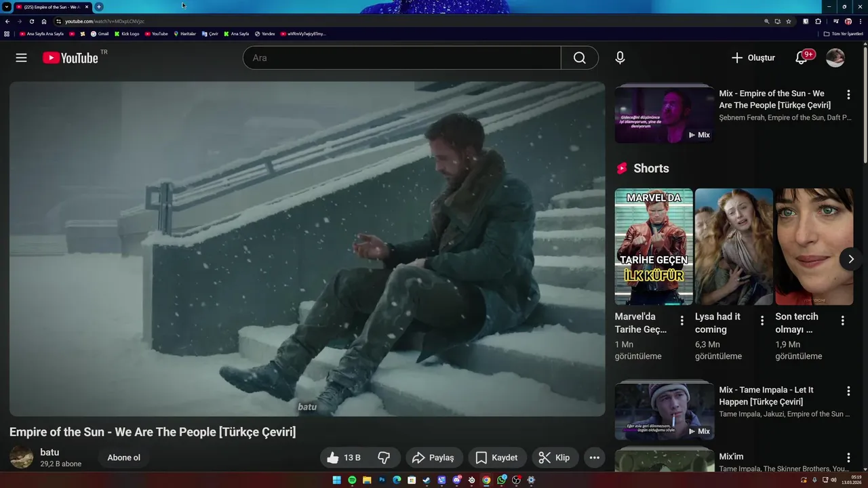Close the Empire of the Sun tab
The height and width of the screenshot is (488, 868).
click(87, 7)
